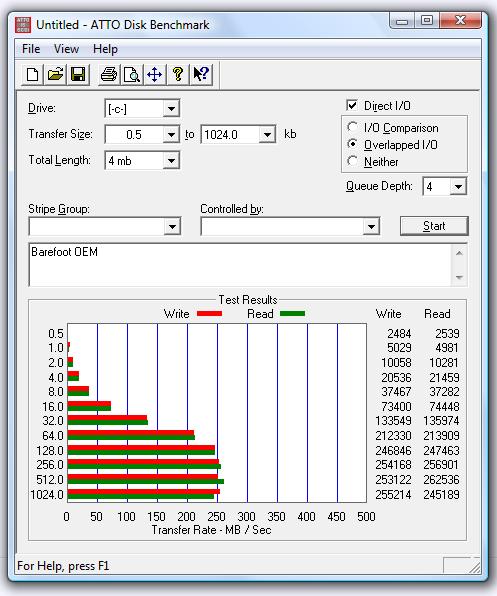This screenshot has height=596, width=497.
Task: Uncheck the Direct I/O checkbox
Action: pyautogui.click(x=352, y=105)
